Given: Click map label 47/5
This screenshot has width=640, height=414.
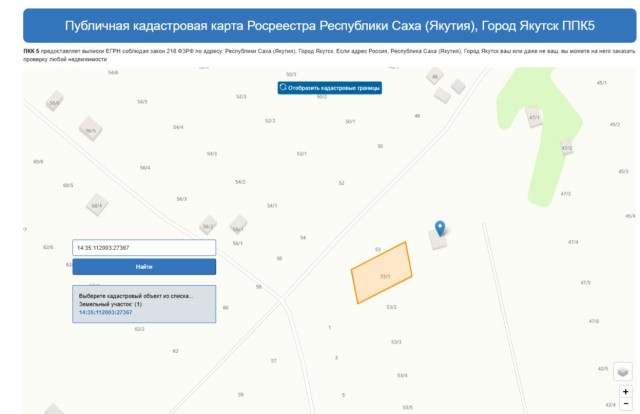Looking at the screenshot, I should click(x=586, y=282).
